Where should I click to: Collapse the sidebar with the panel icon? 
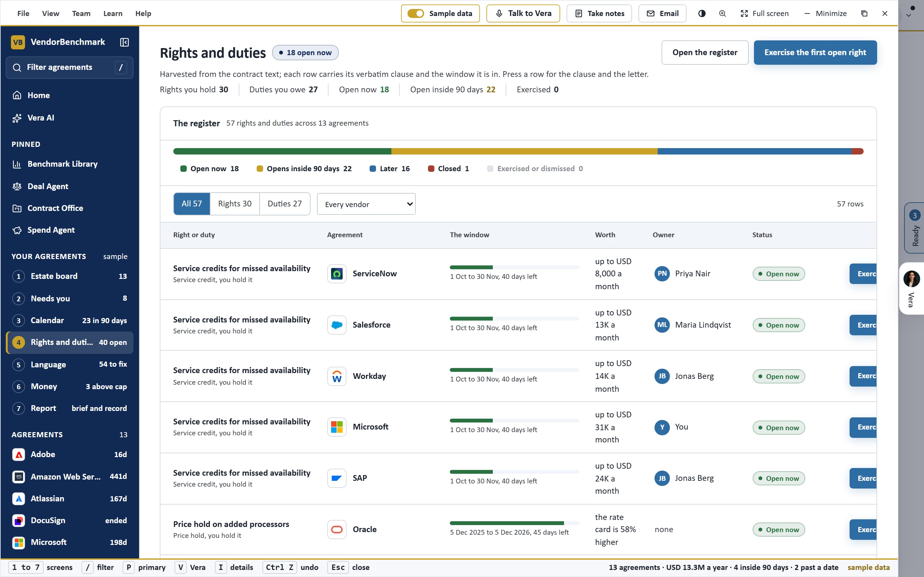click(124, 42)
